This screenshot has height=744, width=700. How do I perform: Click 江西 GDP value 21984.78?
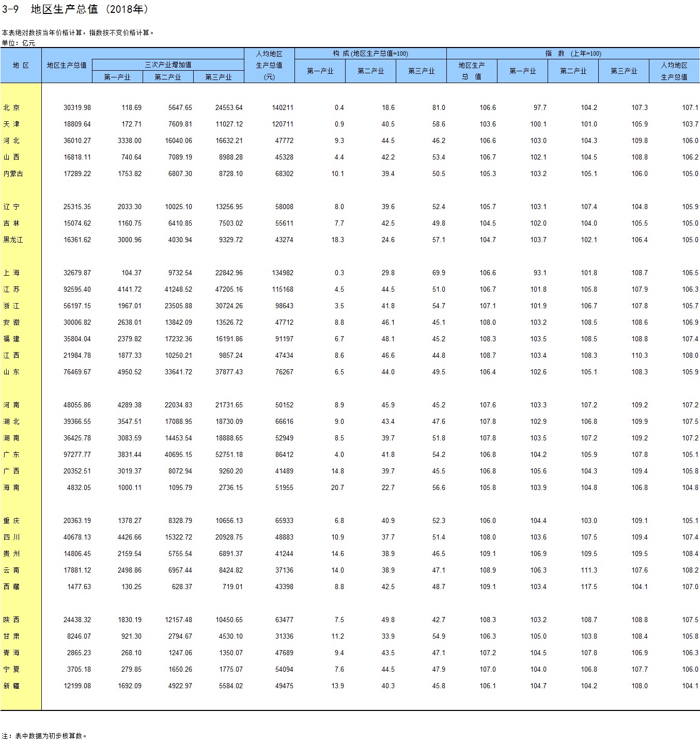click(77, 355)
